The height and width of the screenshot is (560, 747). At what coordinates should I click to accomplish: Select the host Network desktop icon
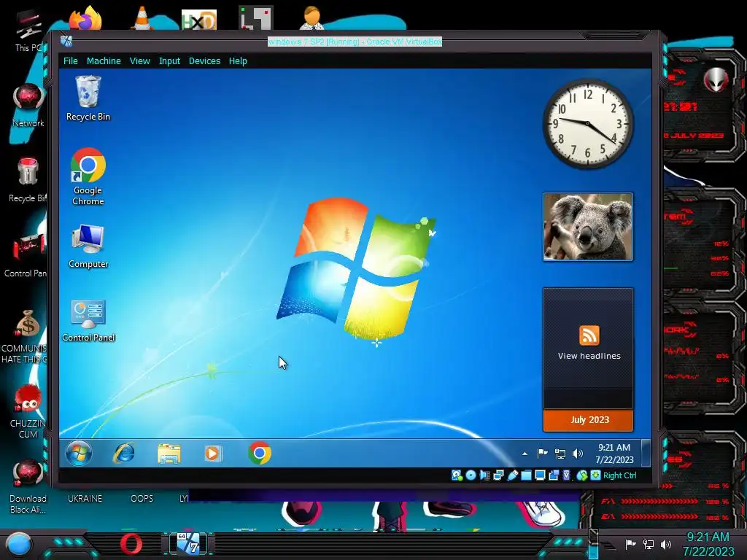click(28, 105)
